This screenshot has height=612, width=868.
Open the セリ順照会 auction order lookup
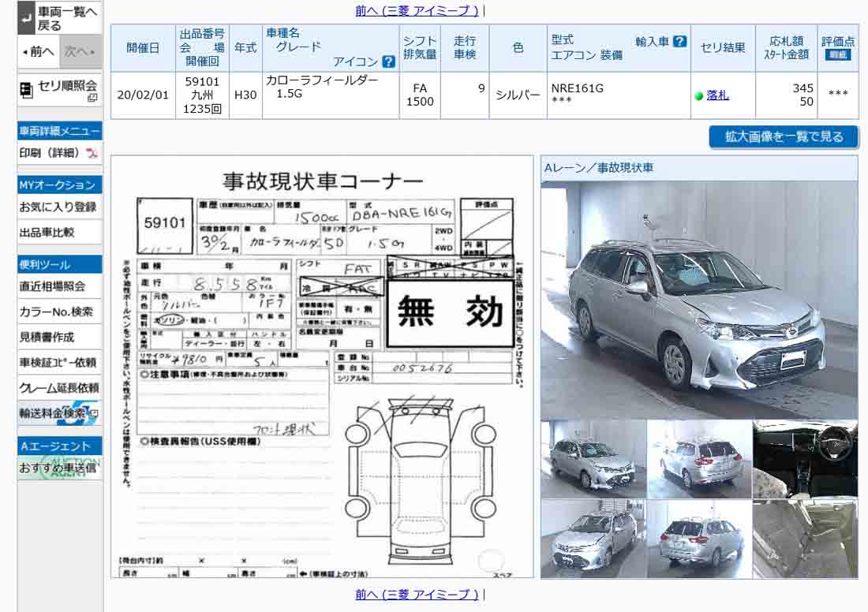point(60,90)
